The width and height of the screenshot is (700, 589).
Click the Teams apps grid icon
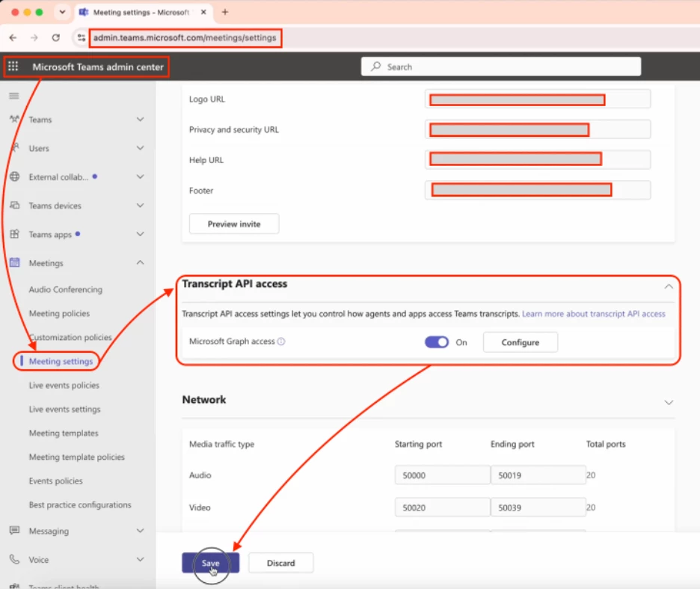coord(15,234)
